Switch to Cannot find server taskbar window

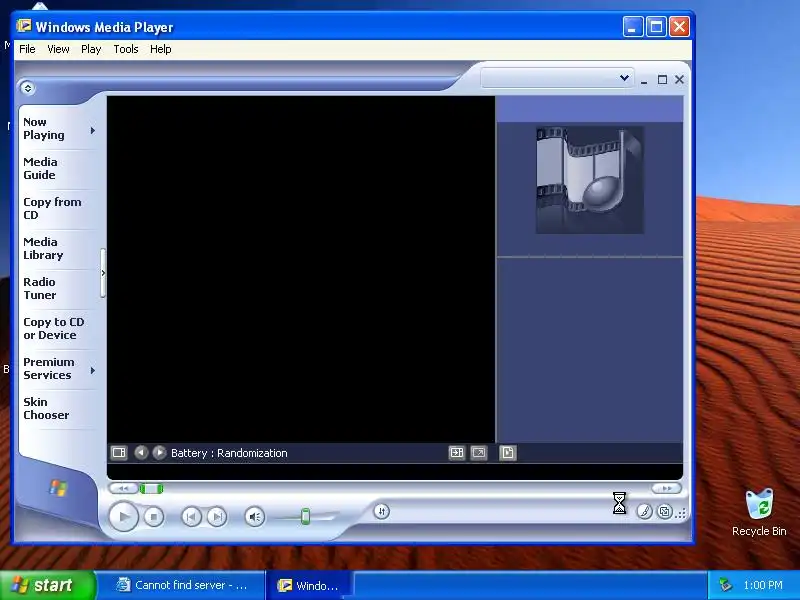click(181, 585)
